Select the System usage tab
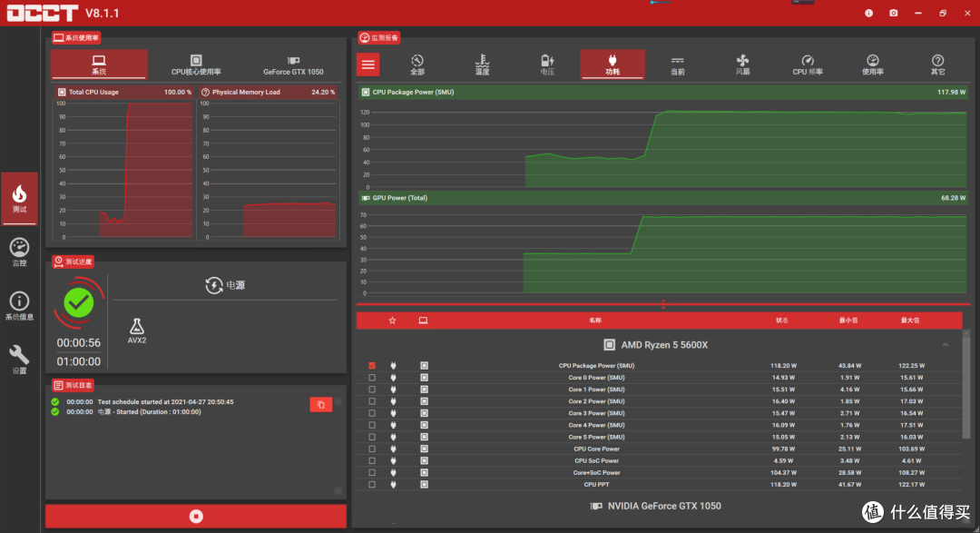The image size is (980, 533). [99, 64]
